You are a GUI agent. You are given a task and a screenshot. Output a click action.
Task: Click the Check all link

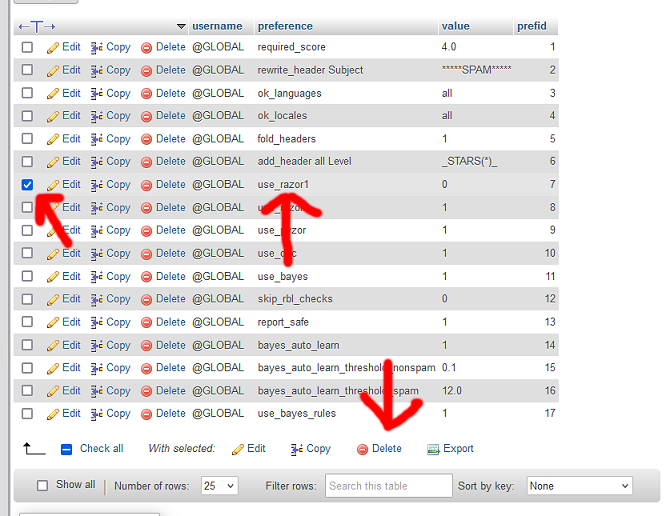pos(101,449)
